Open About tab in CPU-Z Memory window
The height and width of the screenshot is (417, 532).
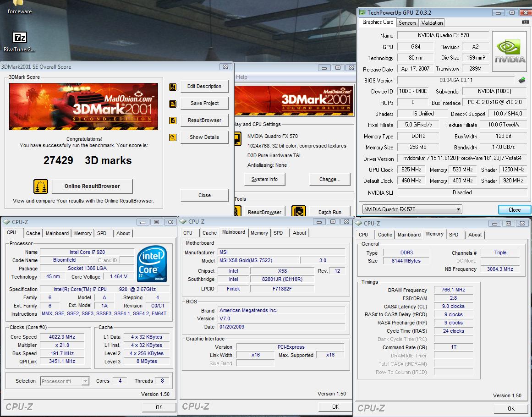475,235
